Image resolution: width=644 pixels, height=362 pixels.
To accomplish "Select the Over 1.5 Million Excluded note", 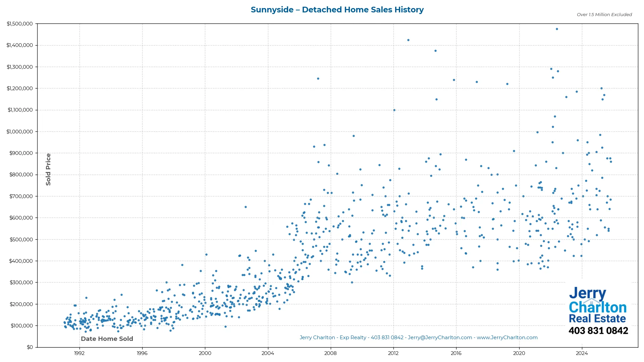I will point(604,14).
